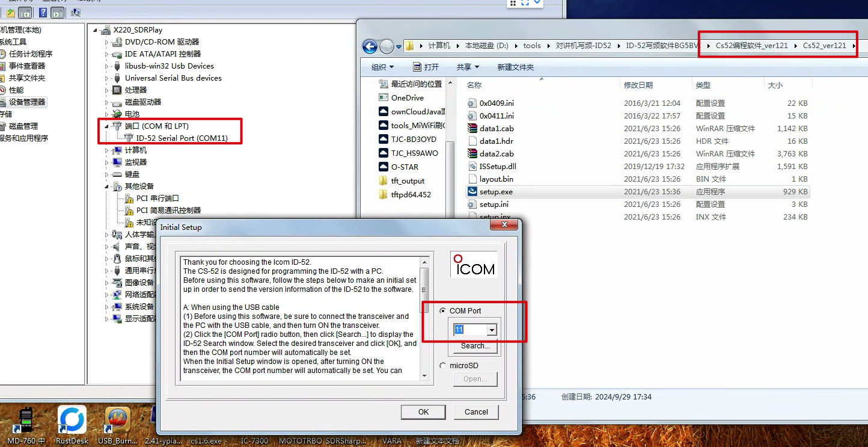Click the COM port number input field
This screenshot has width=868, height=447.
point(471,330)
